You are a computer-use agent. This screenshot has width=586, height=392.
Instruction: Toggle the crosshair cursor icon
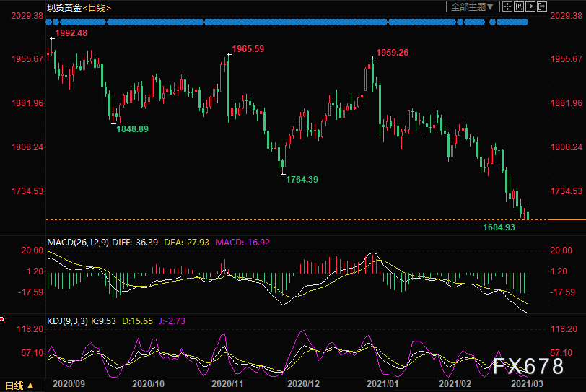[x=507, y=6]
